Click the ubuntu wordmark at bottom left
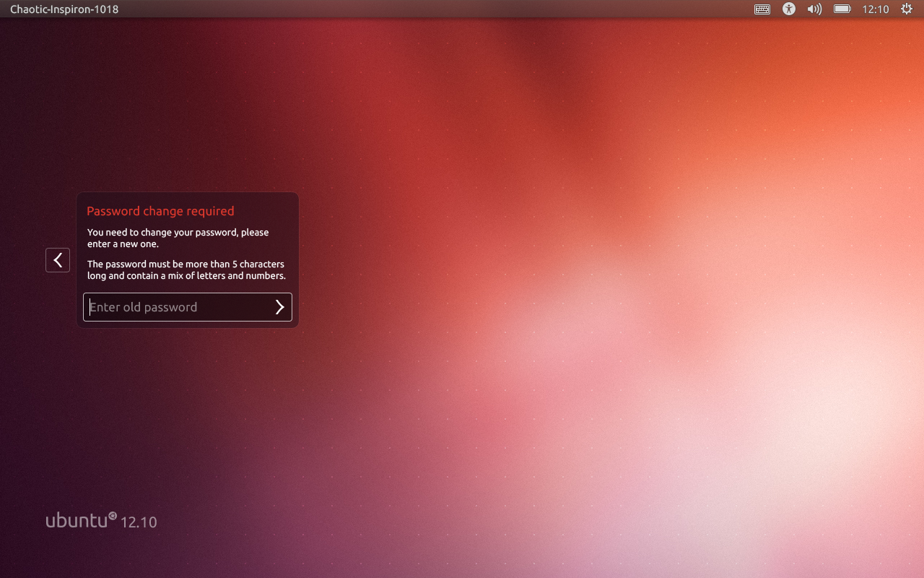Screen dimensions: 924x578 77,520
